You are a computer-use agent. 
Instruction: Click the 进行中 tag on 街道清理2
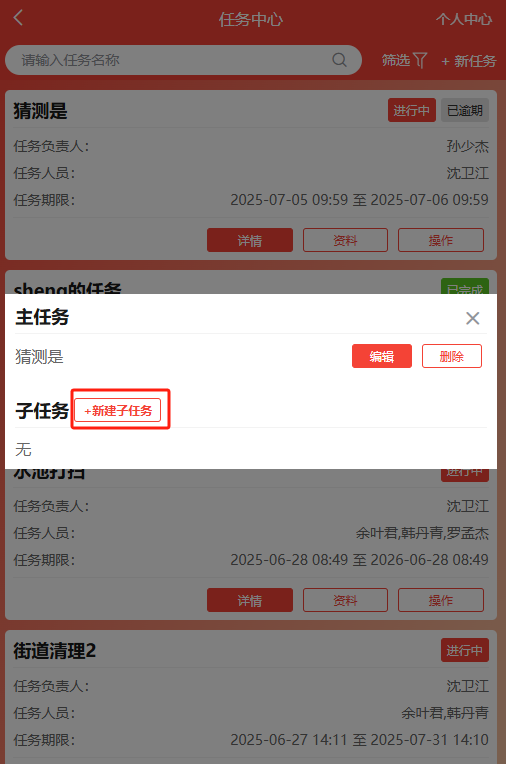pos(465,650)
